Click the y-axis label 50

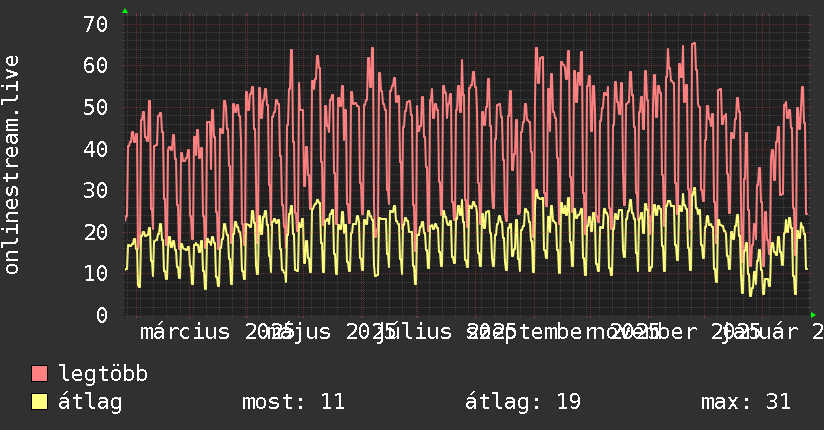tap(96, 107)
